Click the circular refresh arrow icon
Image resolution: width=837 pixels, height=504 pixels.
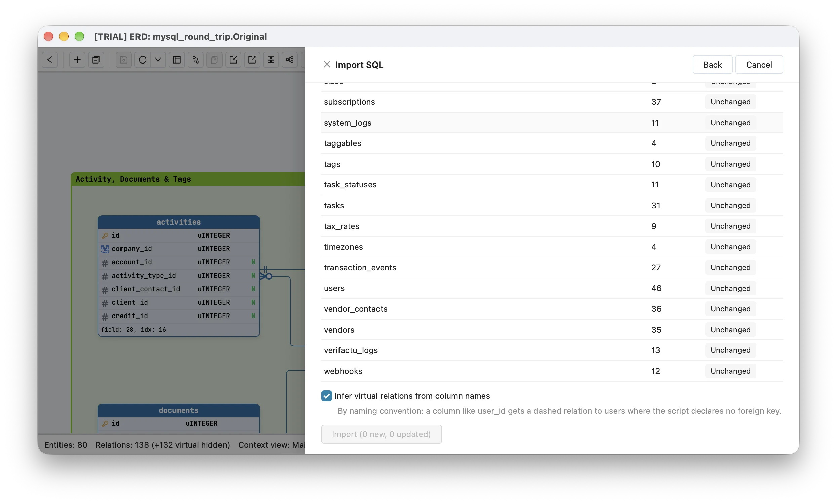point(142,60)
